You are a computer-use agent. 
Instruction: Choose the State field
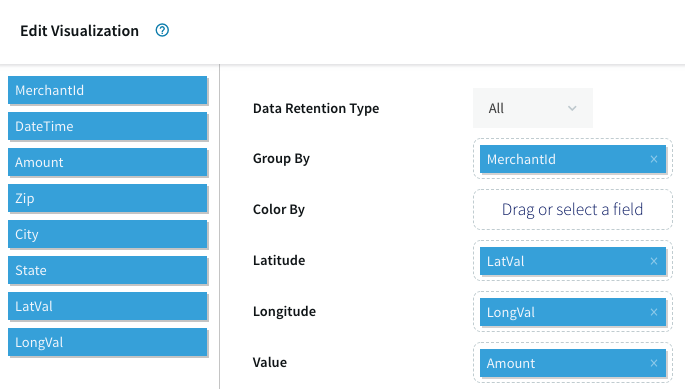[x=107, y=270]
